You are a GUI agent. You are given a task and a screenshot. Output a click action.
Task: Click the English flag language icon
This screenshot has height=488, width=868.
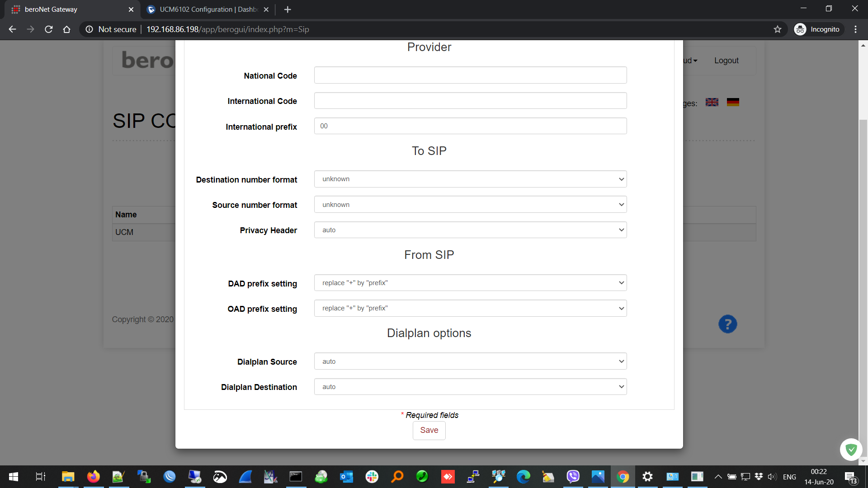712,102
